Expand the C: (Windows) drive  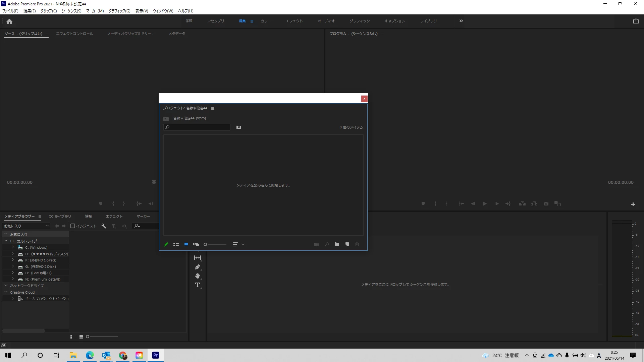13,247
